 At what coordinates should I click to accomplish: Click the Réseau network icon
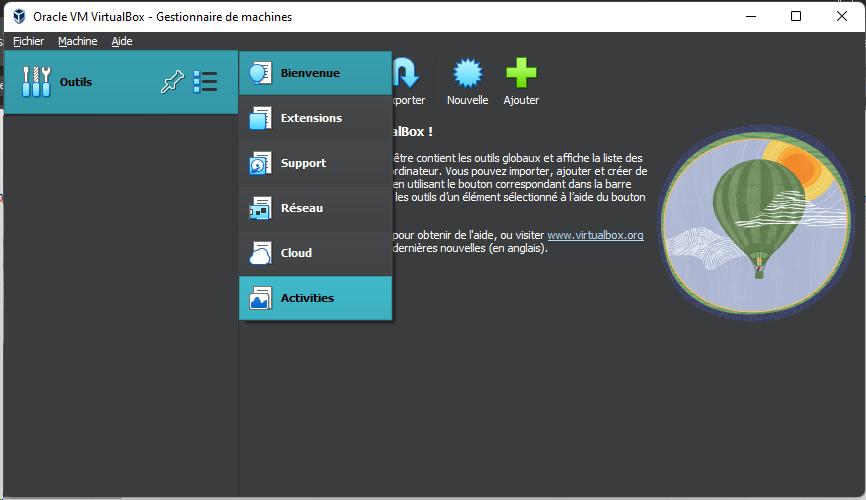click(x=260, y=208)
